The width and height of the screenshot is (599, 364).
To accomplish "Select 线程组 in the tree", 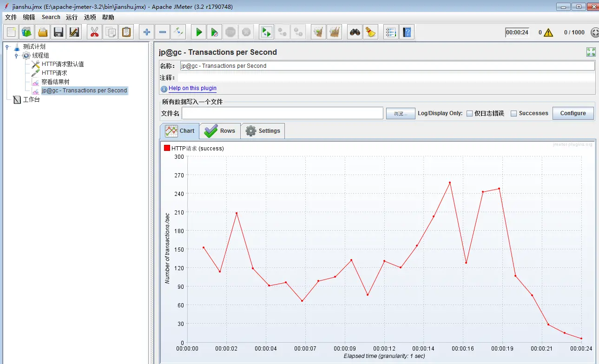I will (x=40, y=55).
